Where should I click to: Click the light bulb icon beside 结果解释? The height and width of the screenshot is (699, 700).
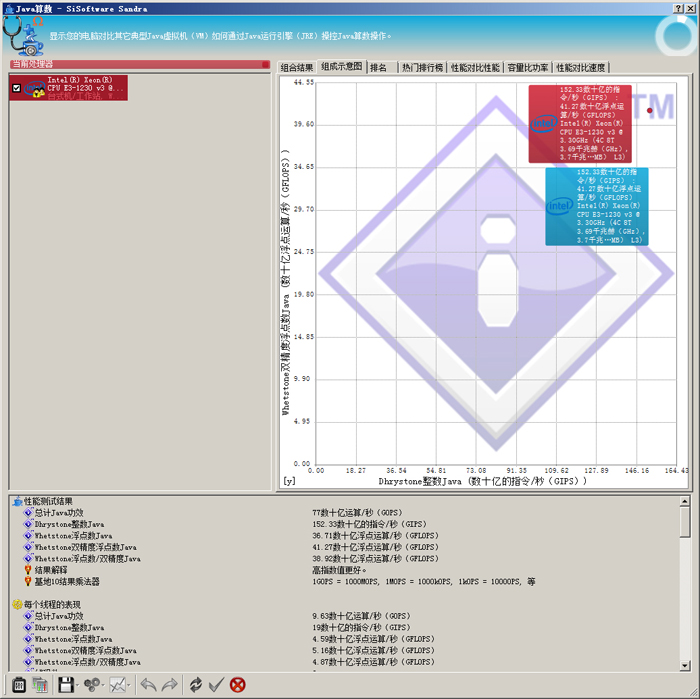pyautogui.click(x=28, y=570)
